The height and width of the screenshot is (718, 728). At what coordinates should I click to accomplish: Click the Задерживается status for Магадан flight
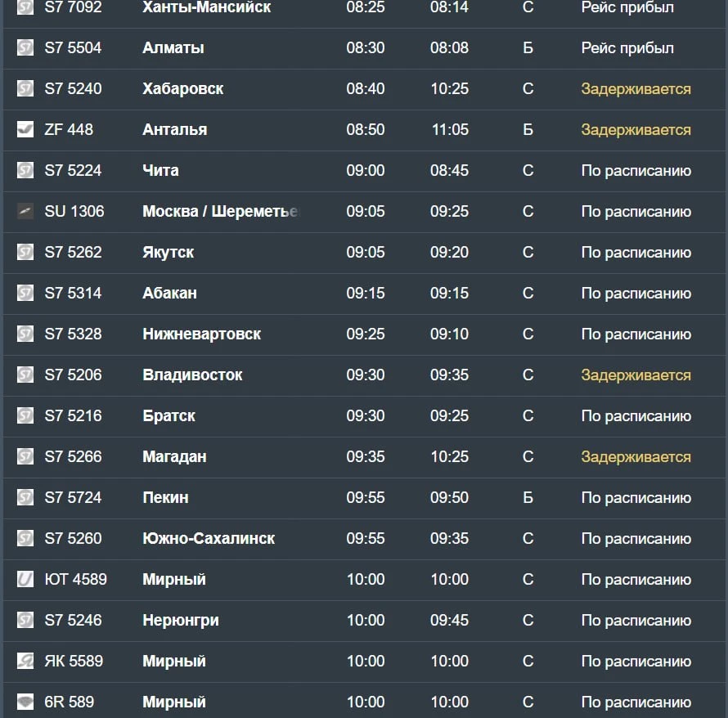[636, 456]
